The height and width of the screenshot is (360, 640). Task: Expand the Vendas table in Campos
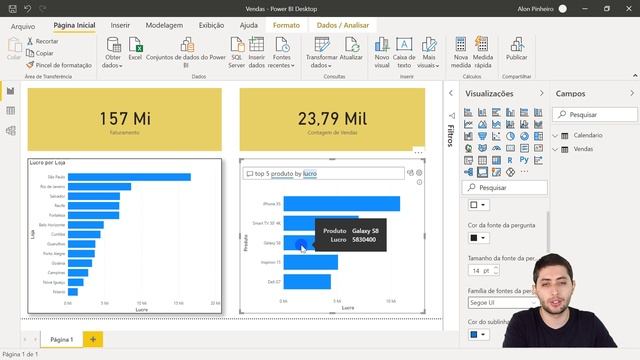click(x=556, y=149)
